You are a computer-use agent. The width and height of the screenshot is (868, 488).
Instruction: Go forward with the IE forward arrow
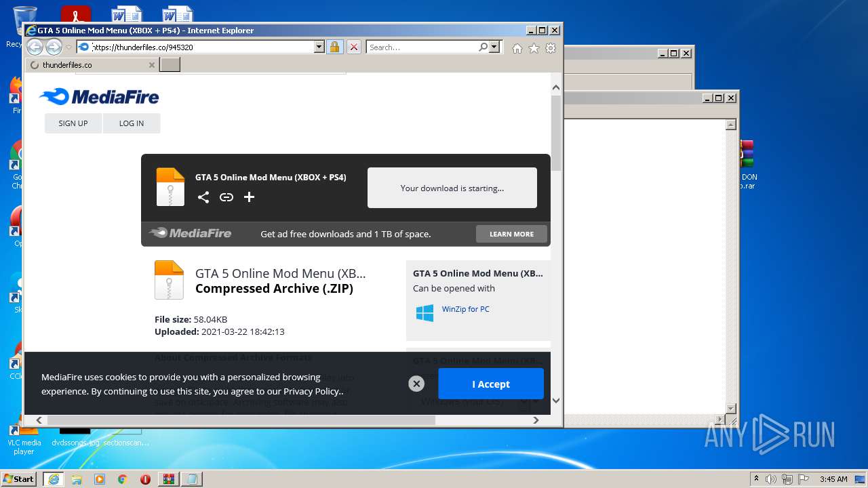54,47
